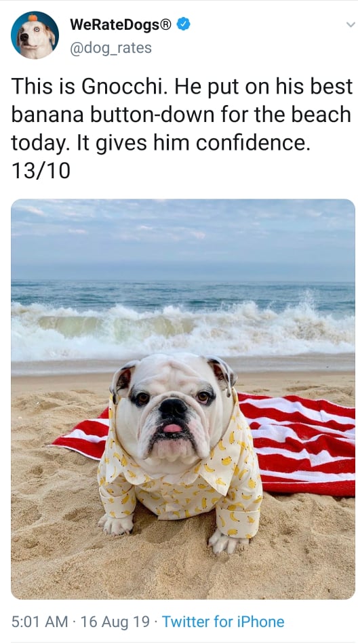The height and width of the screenshot is (644, 358).
Task: Tap the sandy foreground of photo
Action: pyautogui.click(x=183, y=567)
